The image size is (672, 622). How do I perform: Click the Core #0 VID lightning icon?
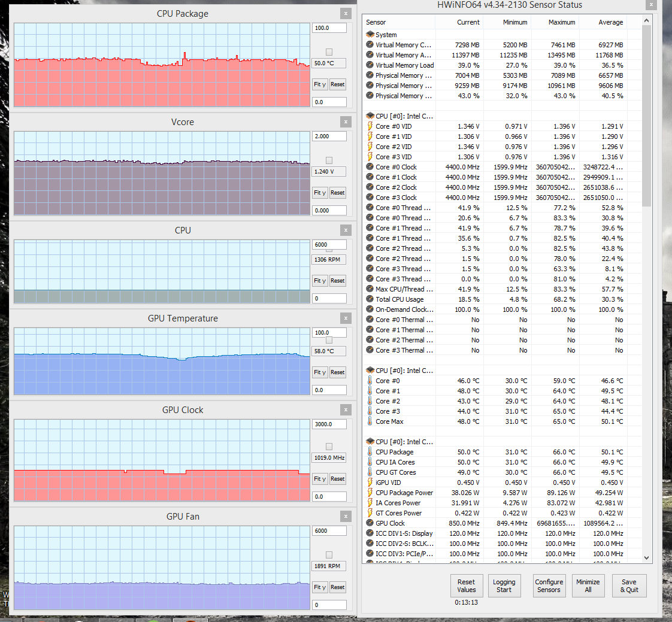[370, 126]
